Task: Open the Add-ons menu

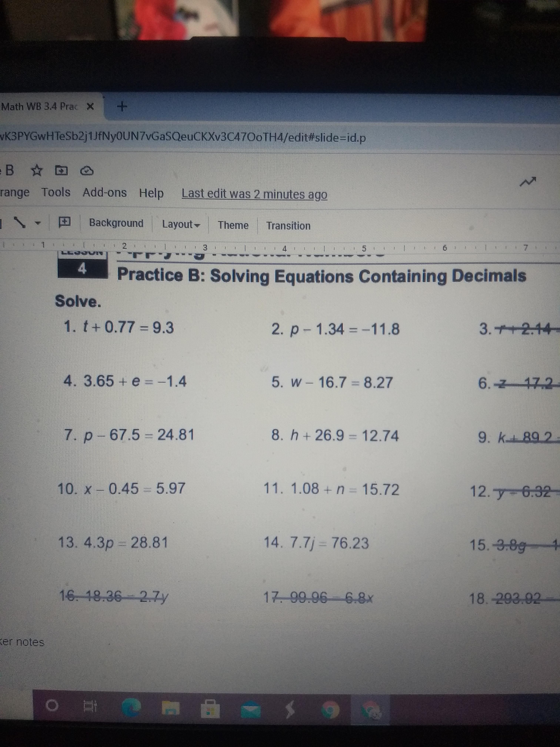Action: [105, 192]
